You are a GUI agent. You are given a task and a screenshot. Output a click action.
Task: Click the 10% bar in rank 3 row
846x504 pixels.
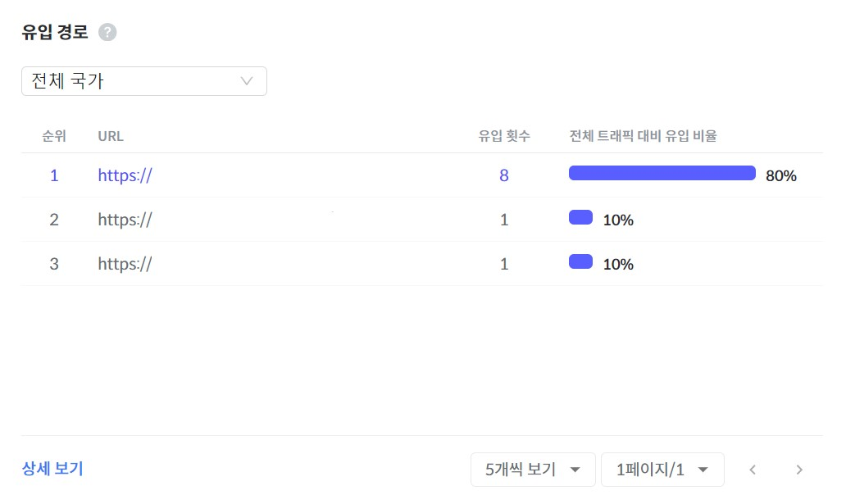coord(580,261)
